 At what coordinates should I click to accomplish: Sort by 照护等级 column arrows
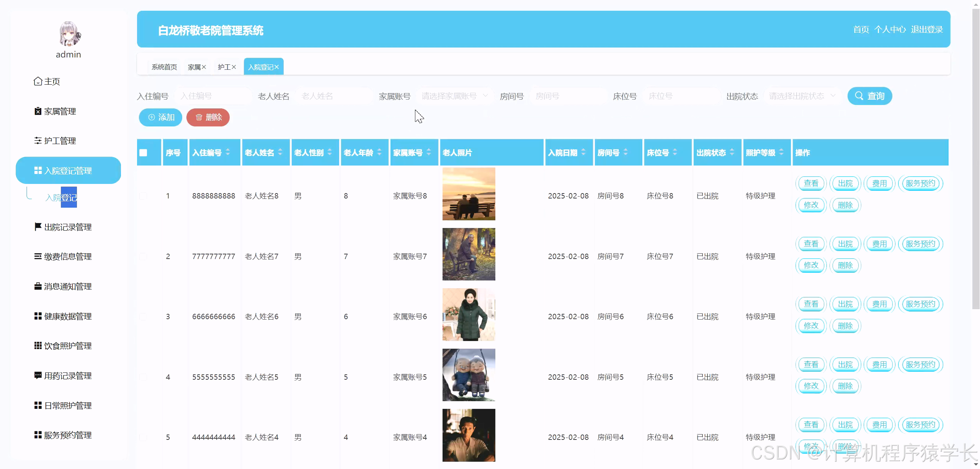tap(781, 152)
